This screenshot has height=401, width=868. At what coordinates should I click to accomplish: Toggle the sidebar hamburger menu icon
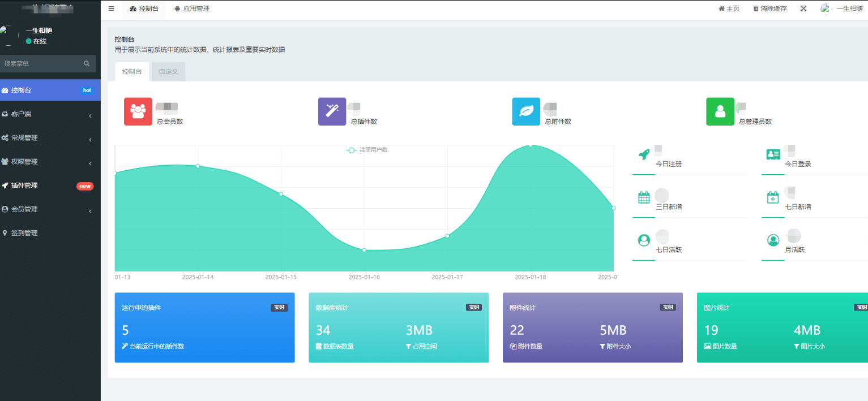pos(111,8)
